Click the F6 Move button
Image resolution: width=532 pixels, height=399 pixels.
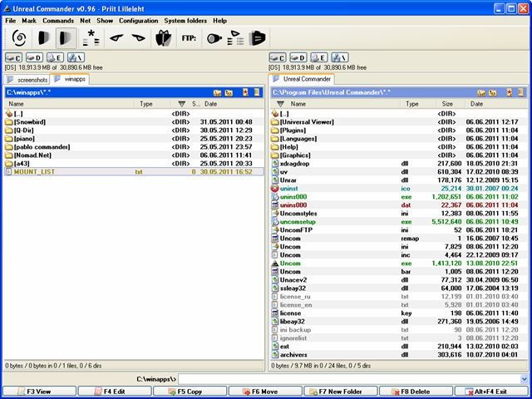click(x=265, y=392)
